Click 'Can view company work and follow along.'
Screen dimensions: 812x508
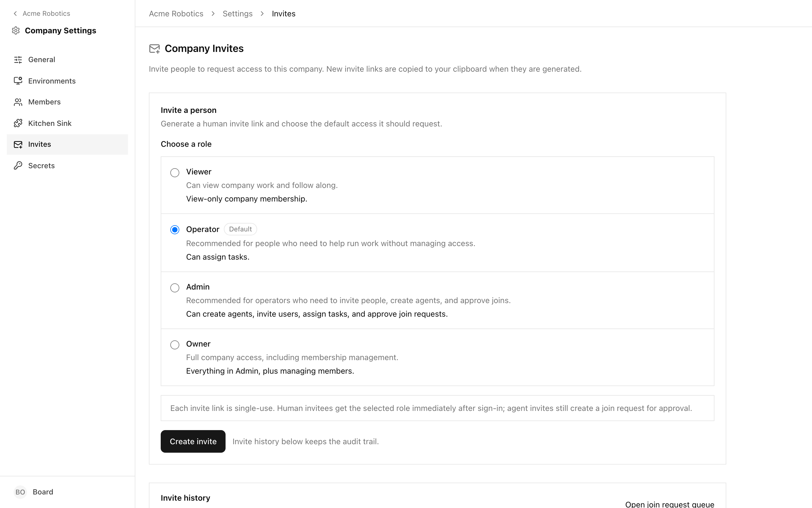(x=262, y=185)
